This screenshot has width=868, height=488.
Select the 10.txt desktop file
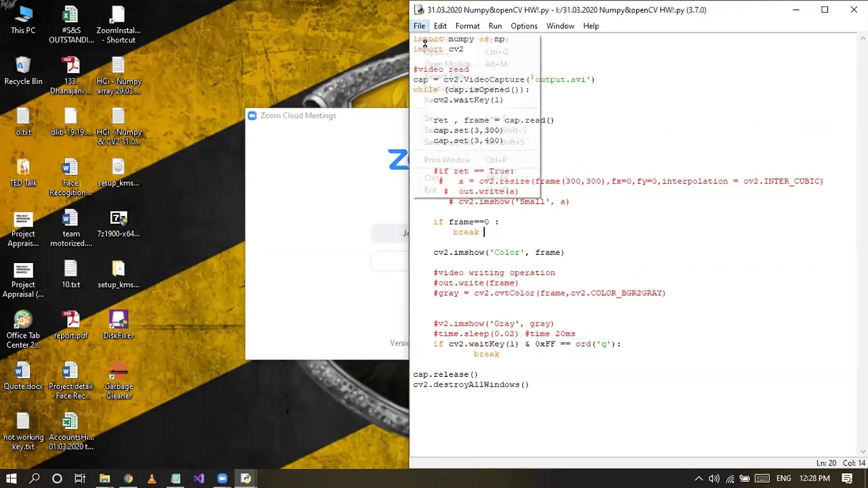pos(71,274)
